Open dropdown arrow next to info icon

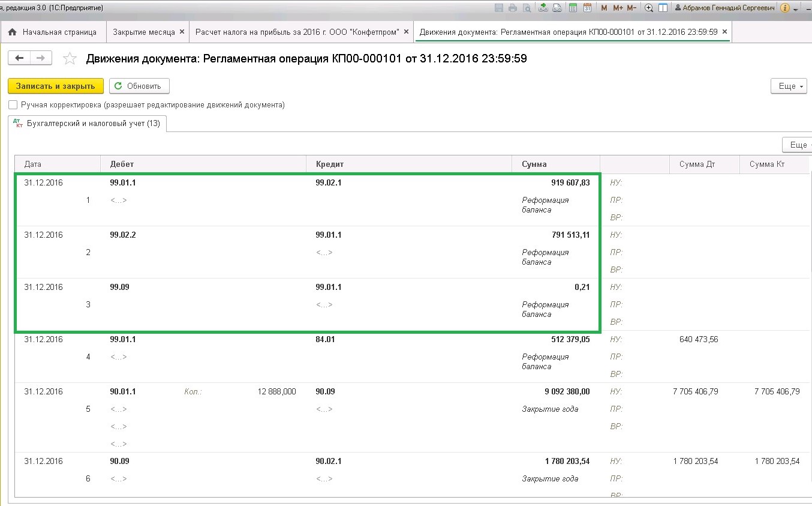click(796, 9)
